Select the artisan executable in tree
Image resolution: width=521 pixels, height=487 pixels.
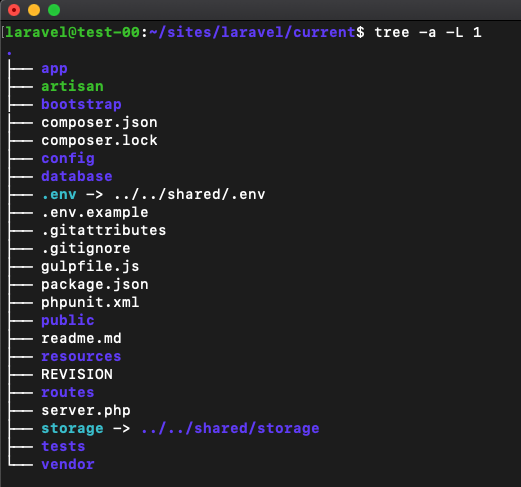coord(72,86)
